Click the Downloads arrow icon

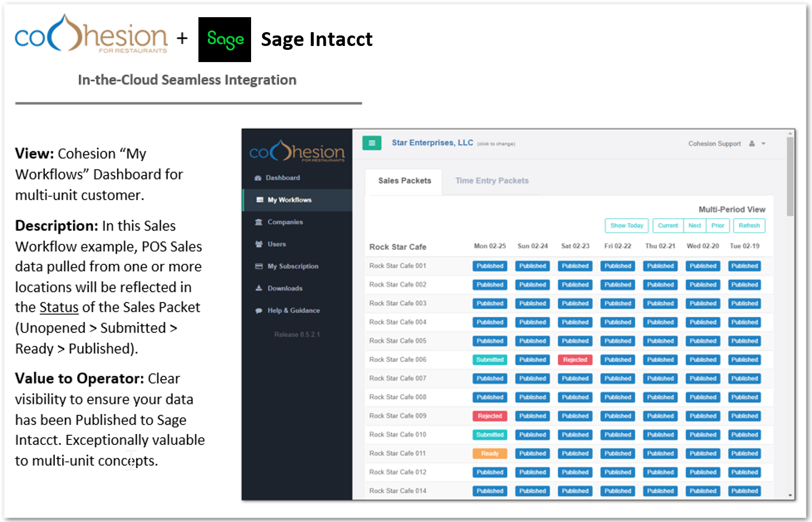click(258, 289)
